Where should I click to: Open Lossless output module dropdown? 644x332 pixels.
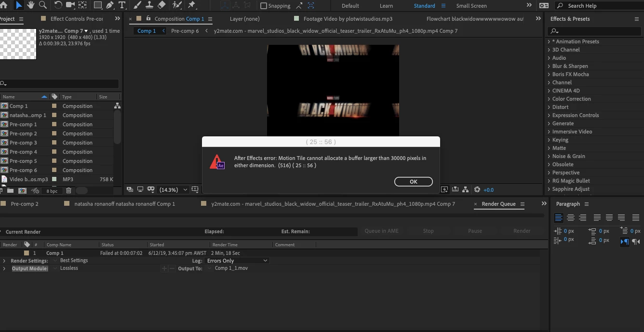pos(55,268)
